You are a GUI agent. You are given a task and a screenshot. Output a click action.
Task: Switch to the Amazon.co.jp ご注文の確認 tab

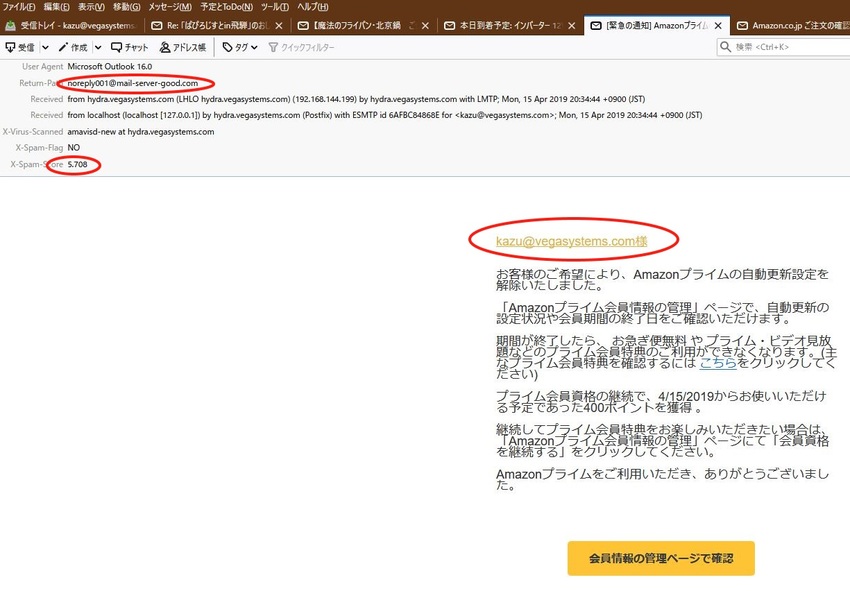coord(793,25)
